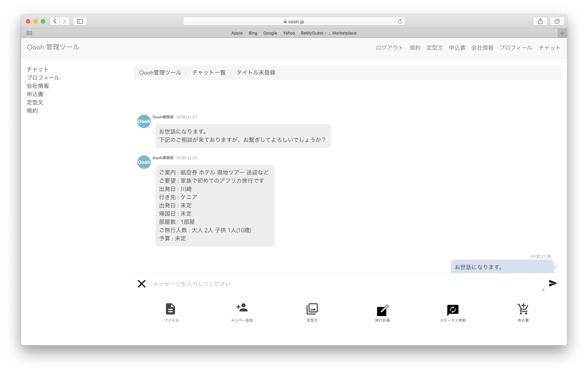Click the blue reply bubble at 07/20 21:28
This screenshot has width=588, height=373.
click(x=502, y=266)
